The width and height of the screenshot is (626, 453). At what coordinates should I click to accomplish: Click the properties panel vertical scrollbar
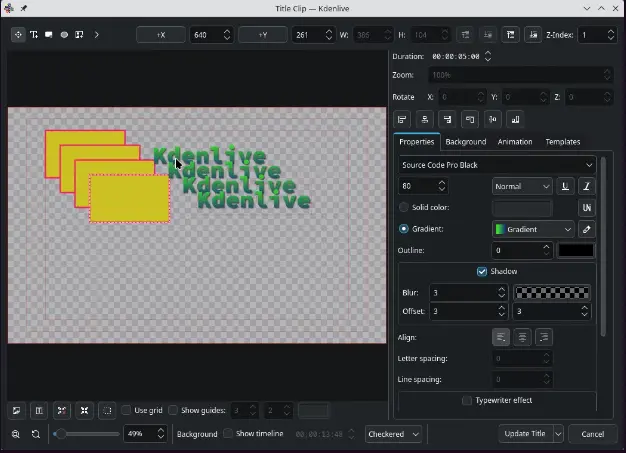click(603, 247)
